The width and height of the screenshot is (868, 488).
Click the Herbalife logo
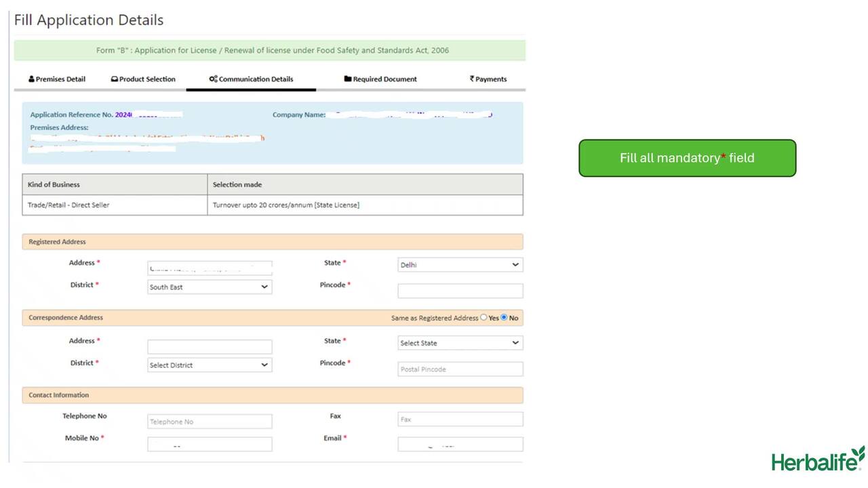point(818,460)
